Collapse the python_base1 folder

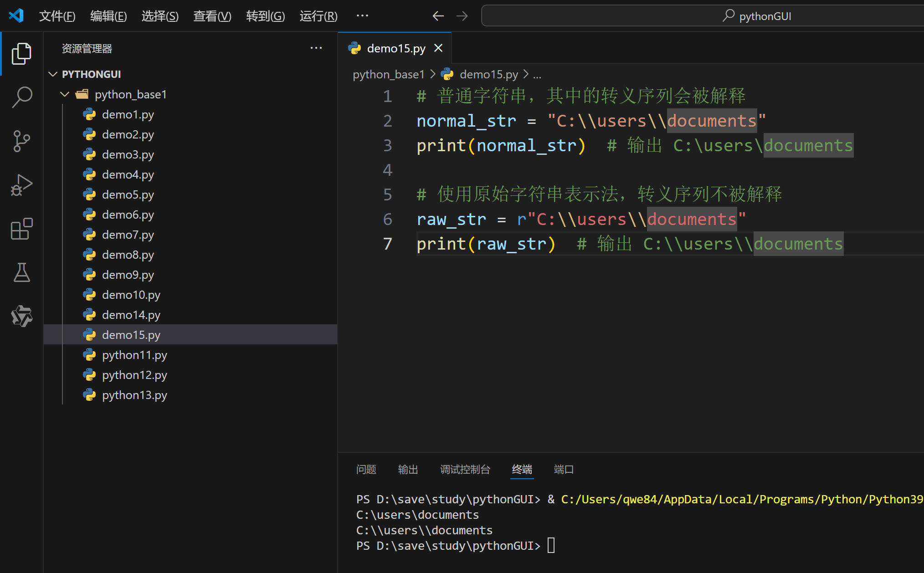[65, 94]
